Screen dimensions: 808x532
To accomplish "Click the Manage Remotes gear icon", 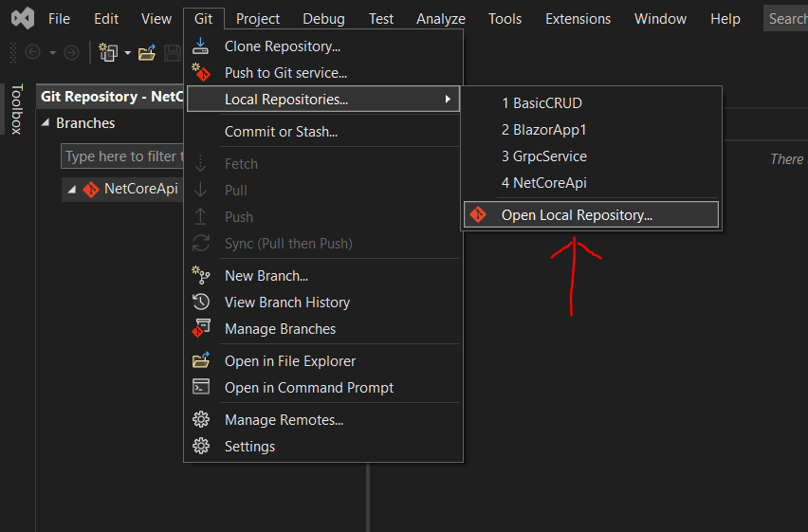I will (200, 419).
